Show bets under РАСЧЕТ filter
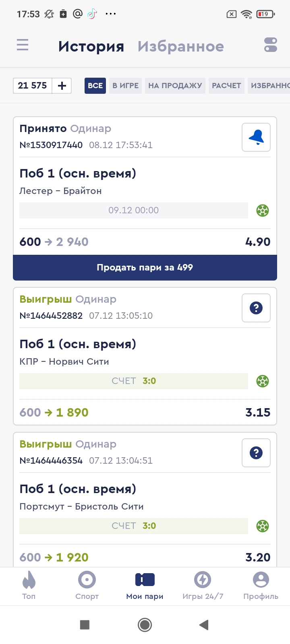 click(226, 86)
